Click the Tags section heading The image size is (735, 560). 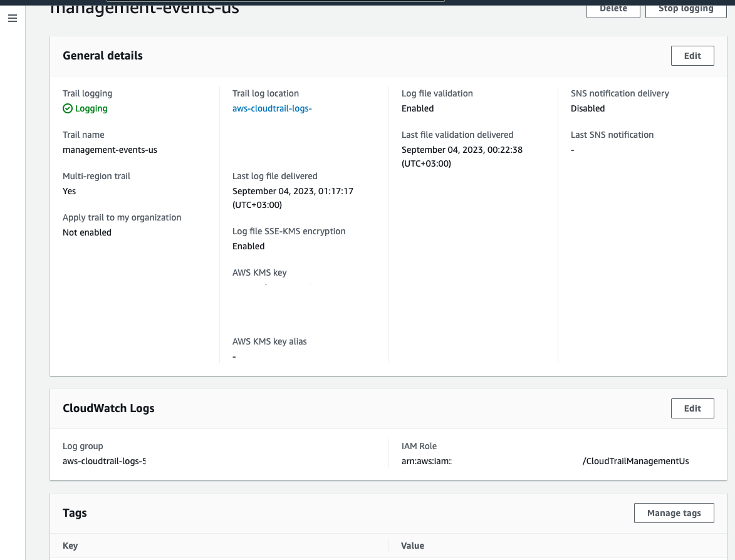tap(75, 513)
